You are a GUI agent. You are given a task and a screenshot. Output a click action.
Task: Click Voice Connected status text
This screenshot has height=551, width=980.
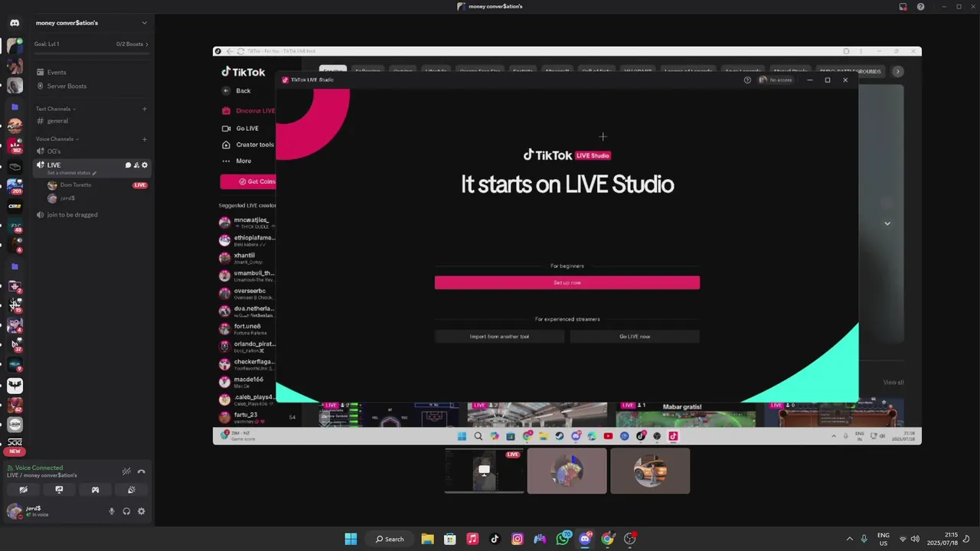39,468
